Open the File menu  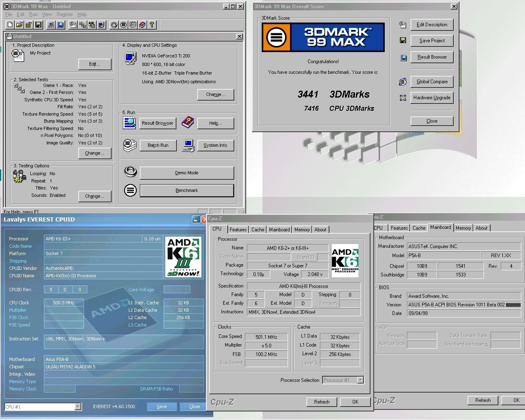tap(9, 14)
